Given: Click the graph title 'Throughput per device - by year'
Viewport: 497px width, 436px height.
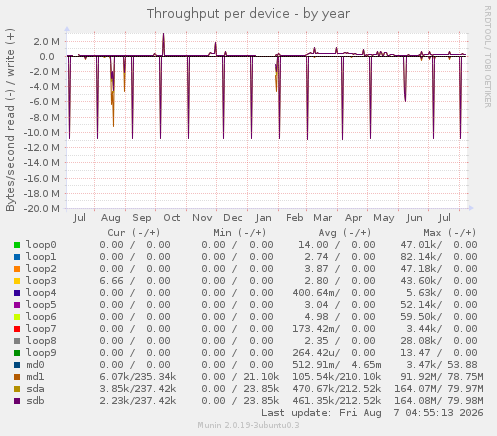Looking at the screenshot, I should [x=248, y=14].
